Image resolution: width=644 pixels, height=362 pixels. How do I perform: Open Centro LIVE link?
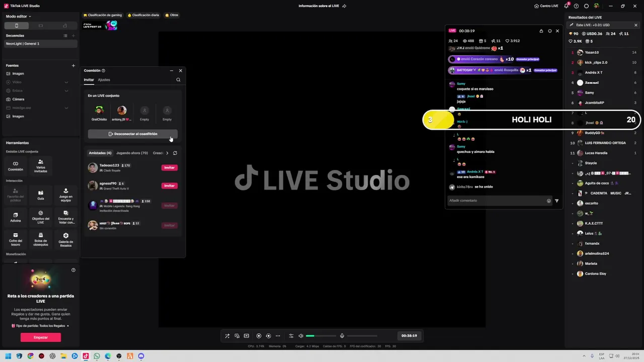(x=546, y=6)
